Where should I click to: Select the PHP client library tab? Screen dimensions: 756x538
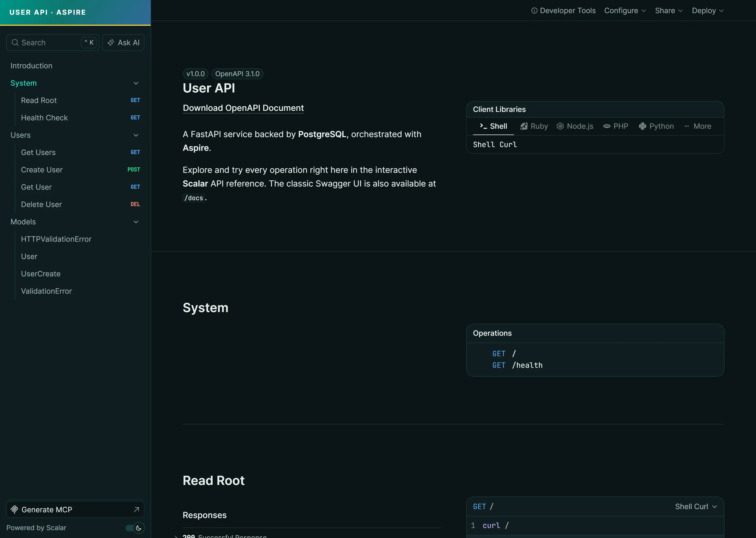coord(616,126)
